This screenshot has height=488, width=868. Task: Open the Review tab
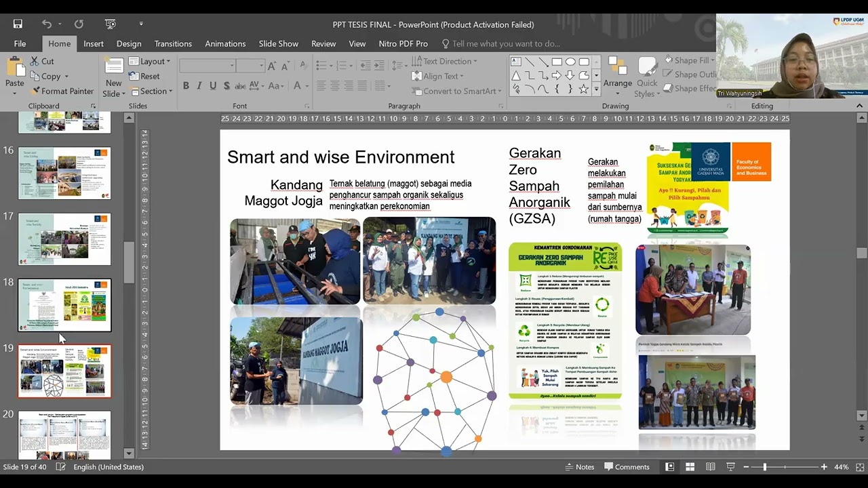pyautogui.click(x=323, y=43)
